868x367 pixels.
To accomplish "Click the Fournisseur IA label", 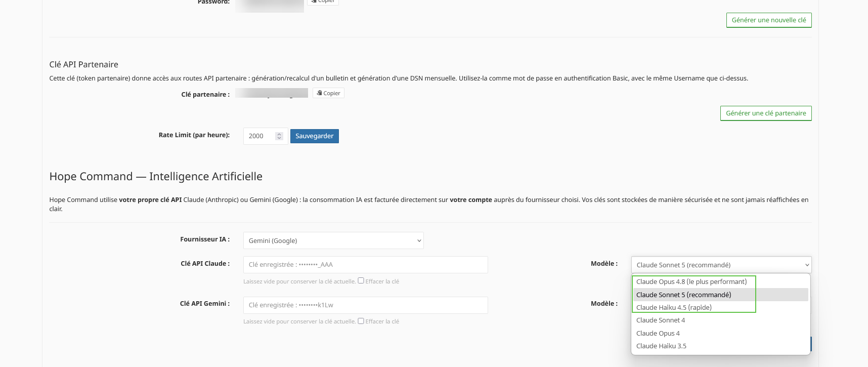I will click(205, 239).
